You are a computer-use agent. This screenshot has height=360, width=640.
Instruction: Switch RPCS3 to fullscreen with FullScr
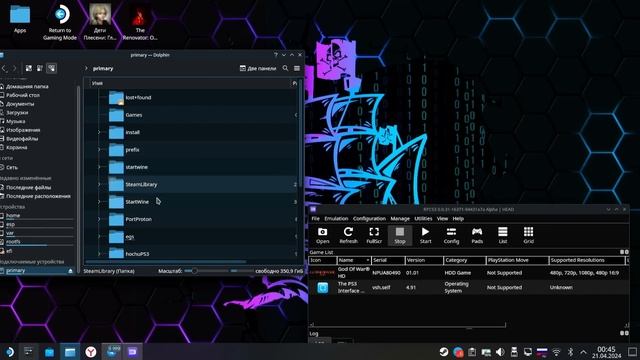(x=374, y=236)
